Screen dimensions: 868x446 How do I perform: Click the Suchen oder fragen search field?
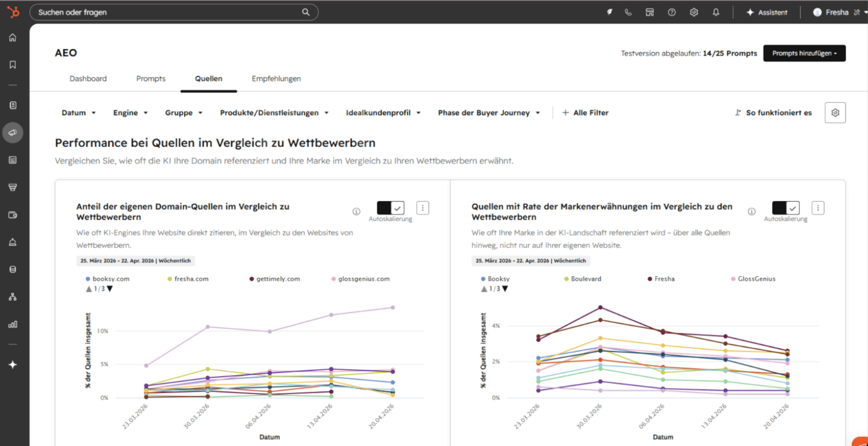(174, 12)
